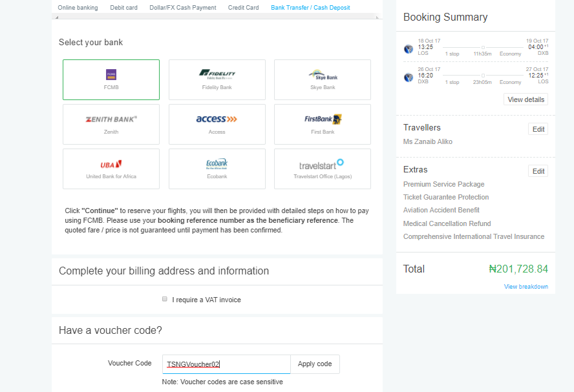Tick the I require a VAT invoice checkbox

[x=165, y=299]
